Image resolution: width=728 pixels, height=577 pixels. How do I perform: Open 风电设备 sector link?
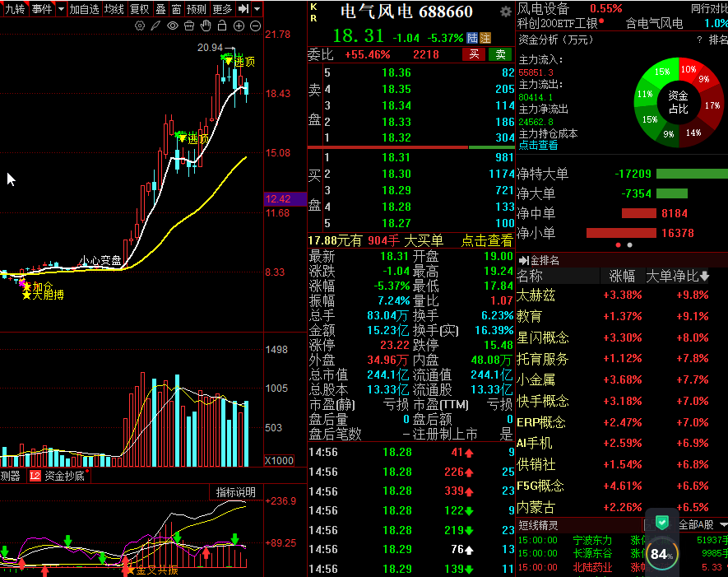click(x=543, y=8)
